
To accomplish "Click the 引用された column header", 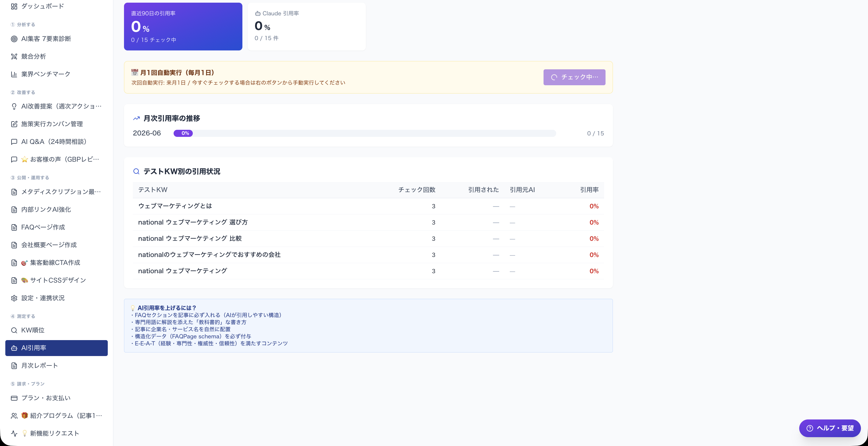I will tap(483, 190).
